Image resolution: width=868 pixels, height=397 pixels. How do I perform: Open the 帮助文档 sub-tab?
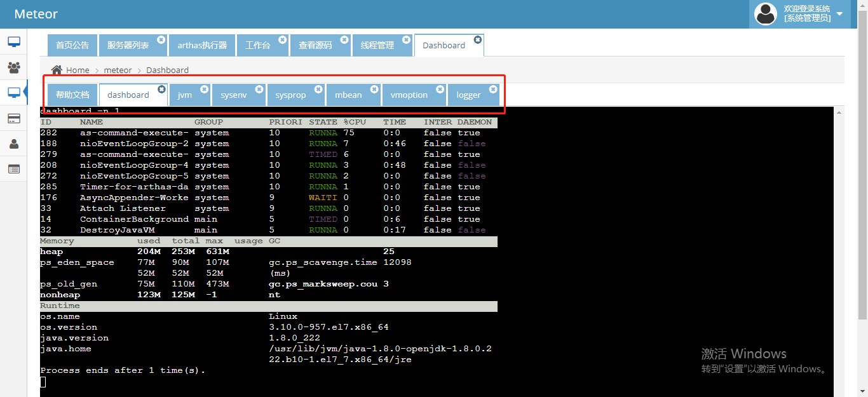click(x=72, y=94)
